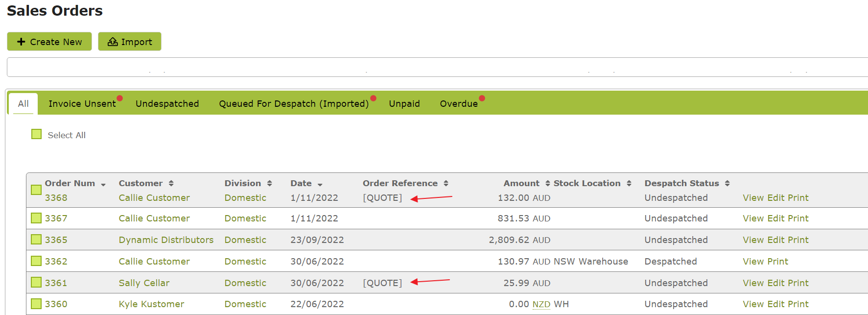Sort by Despatch Status column arrows
868x315 pixels.
pyautogui.click(x=727, y=183)
